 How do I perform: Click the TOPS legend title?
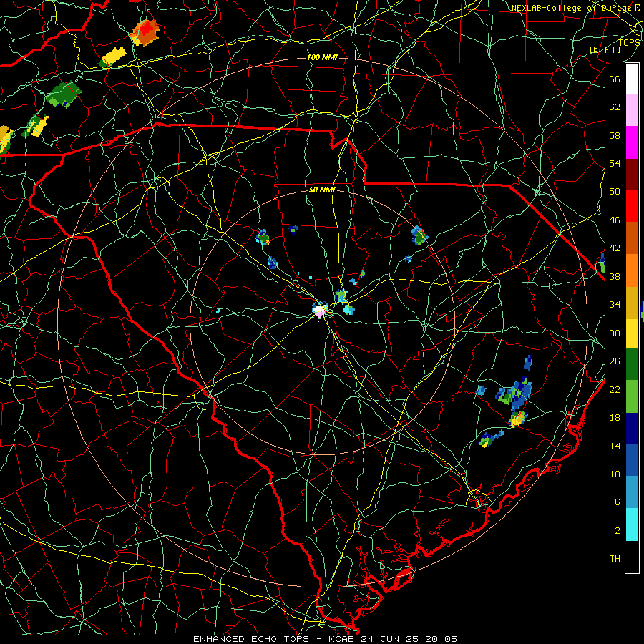tap(629, 43)
